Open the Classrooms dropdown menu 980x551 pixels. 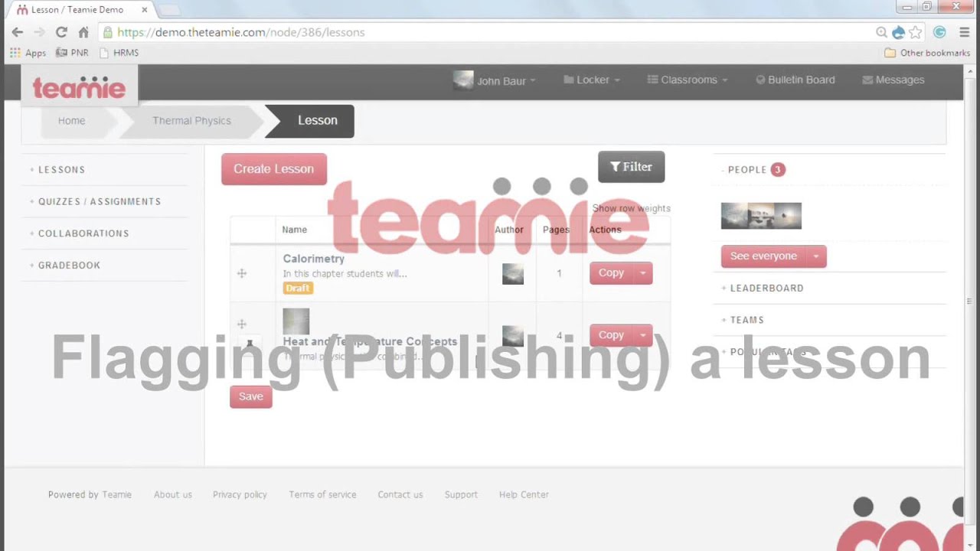(x=688, y=80)
